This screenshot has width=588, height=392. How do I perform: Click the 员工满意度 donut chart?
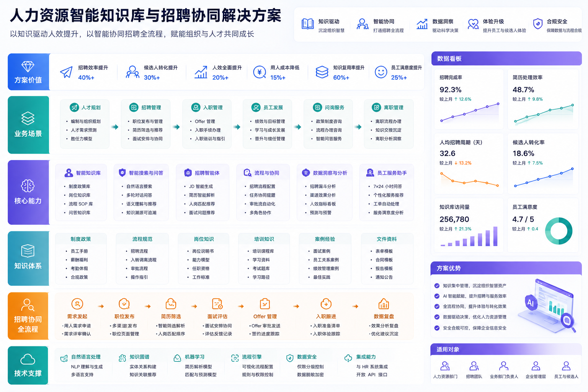(559, 231)
